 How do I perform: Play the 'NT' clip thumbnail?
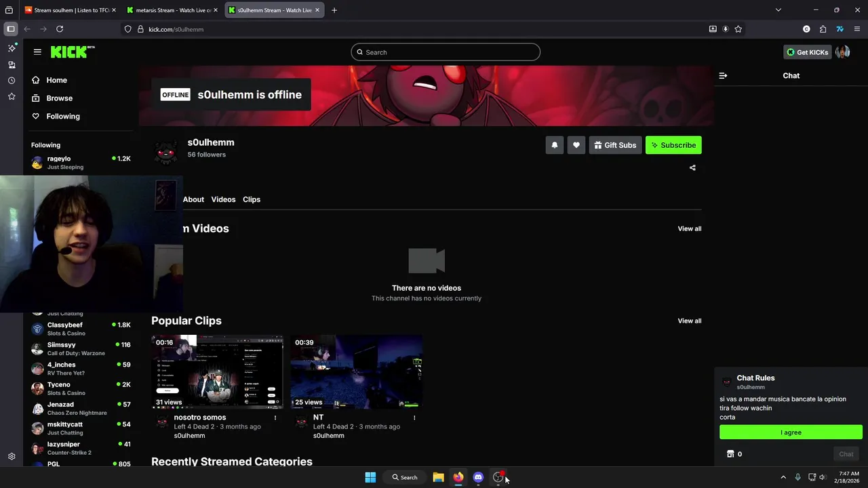357,371
